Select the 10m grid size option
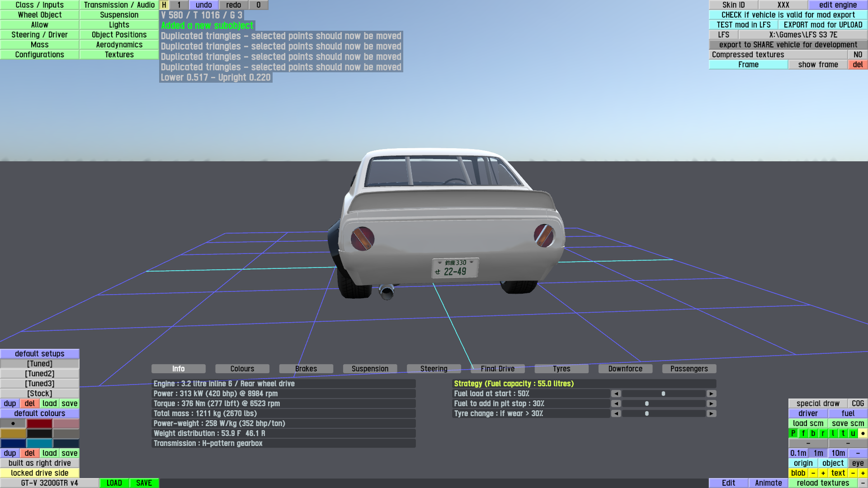Viewport: 868px width, 488px height. coord(838,453)
